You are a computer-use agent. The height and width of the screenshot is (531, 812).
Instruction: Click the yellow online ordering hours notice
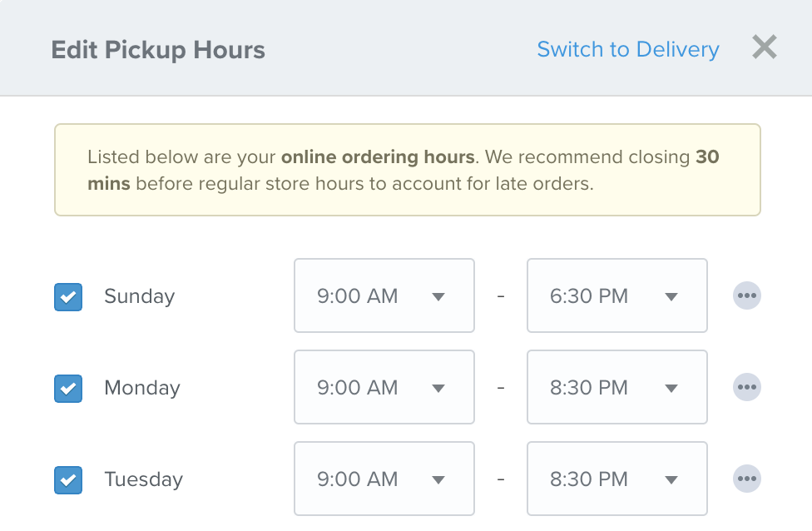[x=408, y=170]
